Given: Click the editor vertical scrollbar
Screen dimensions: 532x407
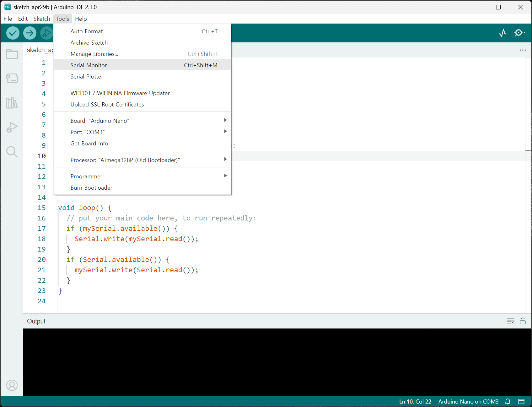Looking at the screenshot, I should point(529,185).
